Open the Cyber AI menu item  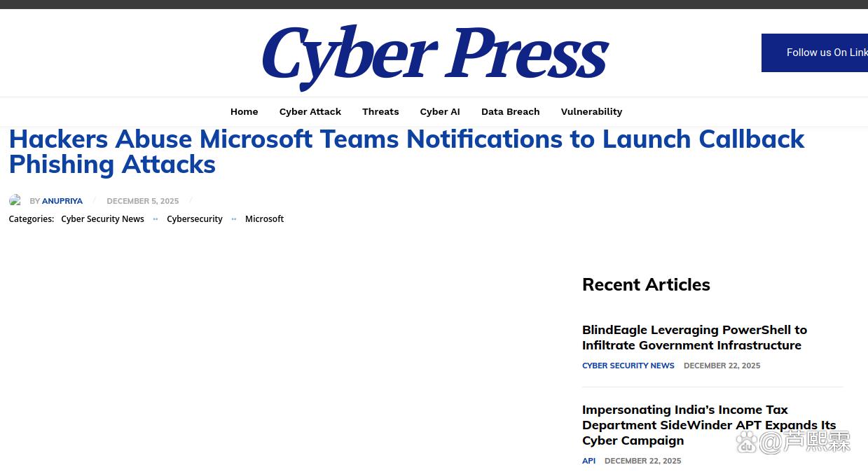pyautogui.click(x=440, y=111)
